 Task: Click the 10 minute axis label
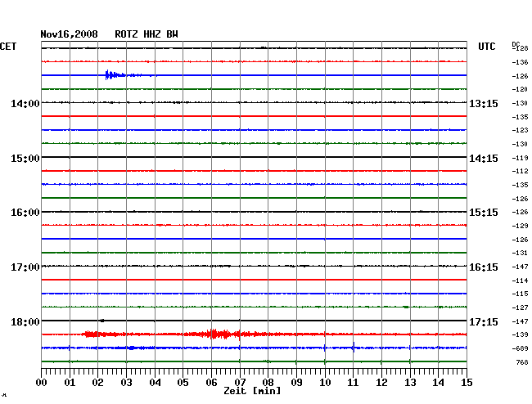(325, 383)
